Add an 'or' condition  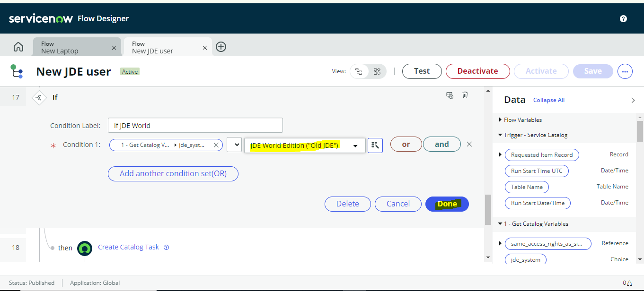click(406, 144)
